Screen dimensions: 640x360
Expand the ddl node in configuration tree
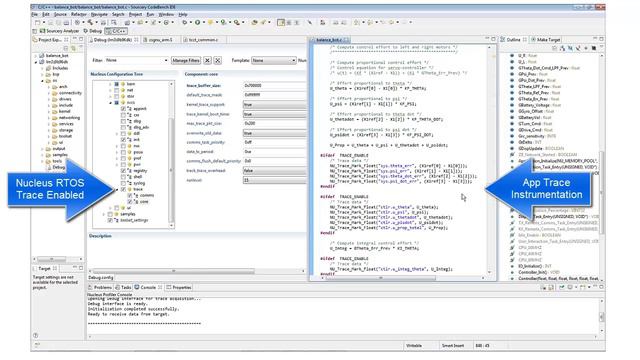[117, 133]
